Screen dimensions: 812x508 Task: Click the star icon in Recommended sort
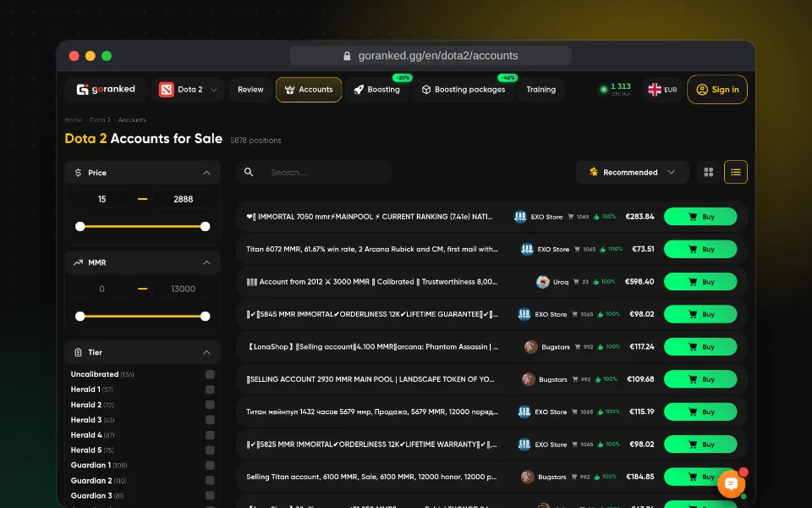(x=594, y=172)
